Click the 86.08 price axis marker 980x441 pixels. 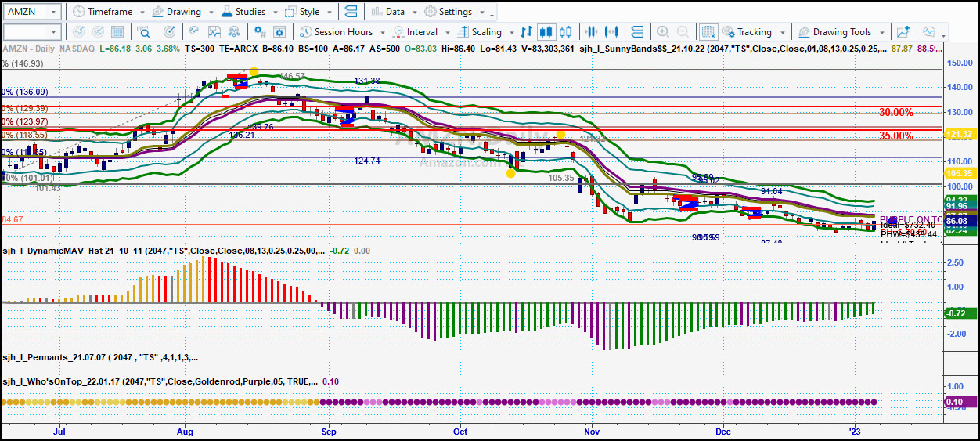pyautogui.click(x=959, y=222)
